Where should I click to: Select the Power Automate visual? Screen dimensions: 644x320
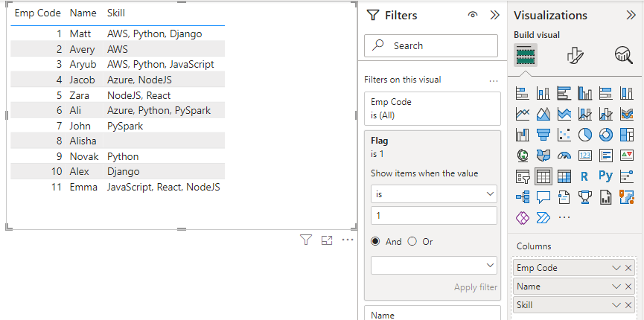click(x=543, y=217)
